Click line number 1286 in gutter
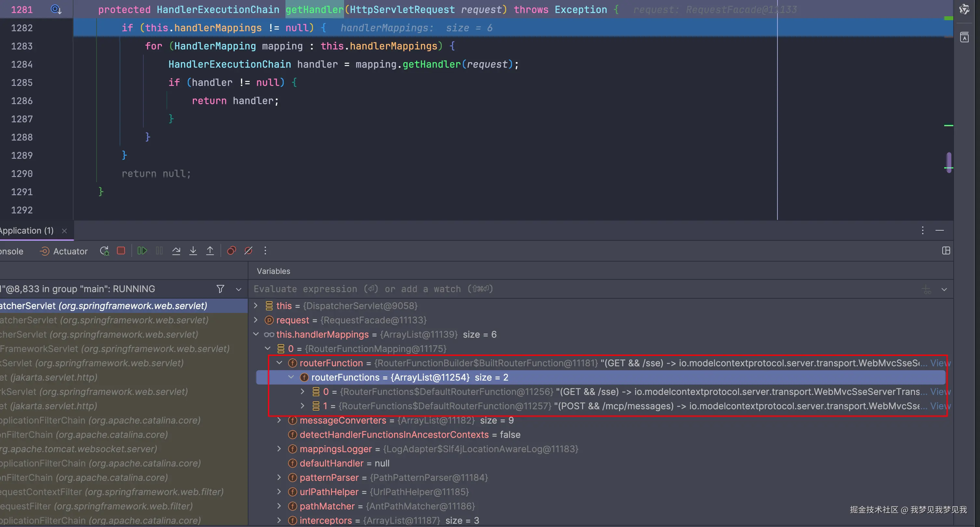This screenshot has height=527, width=980. tap(22, 101)
